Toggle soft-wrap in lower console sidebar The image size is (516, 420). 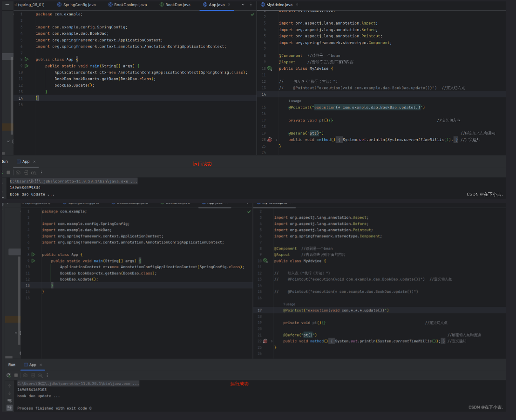[x=9, y=400]
